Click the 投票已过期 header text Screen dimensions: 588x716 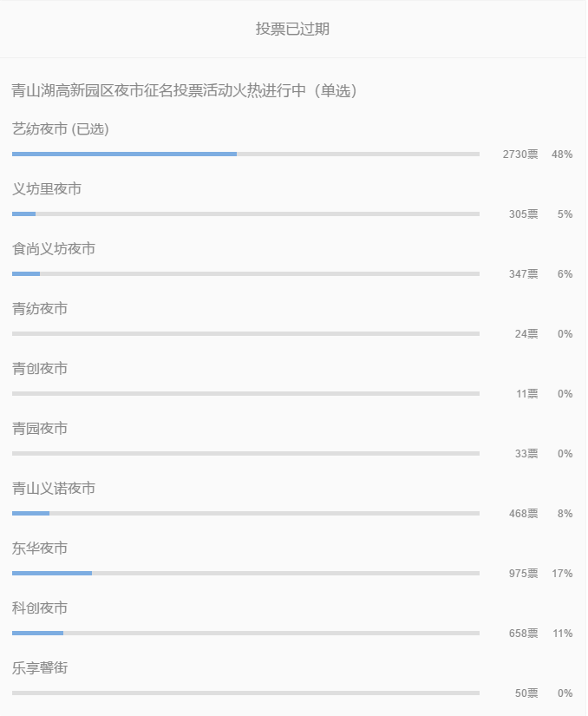tap(292, 29)
